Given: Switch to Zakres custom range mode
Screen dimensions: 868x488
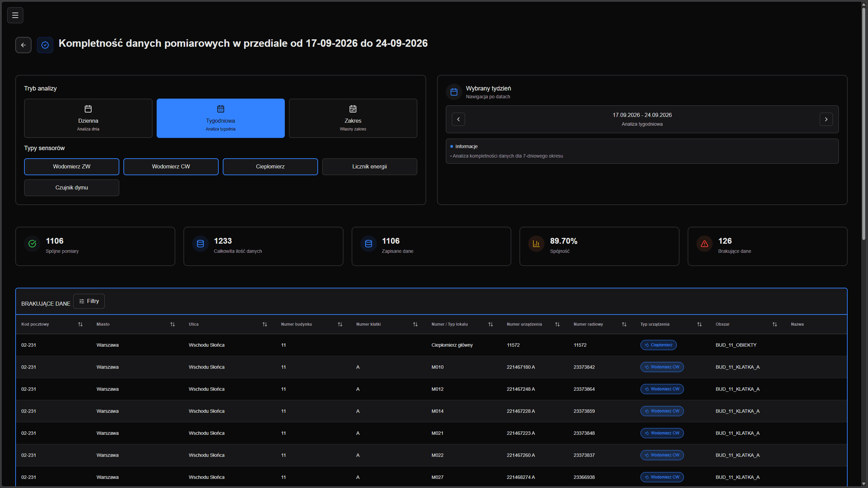Looking at the screenshot, I should (353, 118).
